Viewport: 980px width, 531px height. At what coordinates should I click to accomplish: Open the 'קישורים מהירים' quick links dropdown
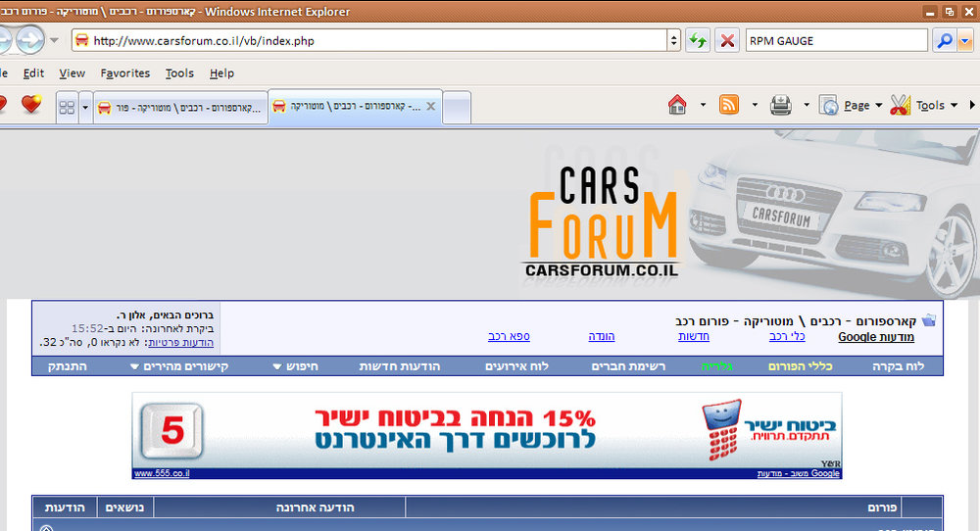pos(179,366)
